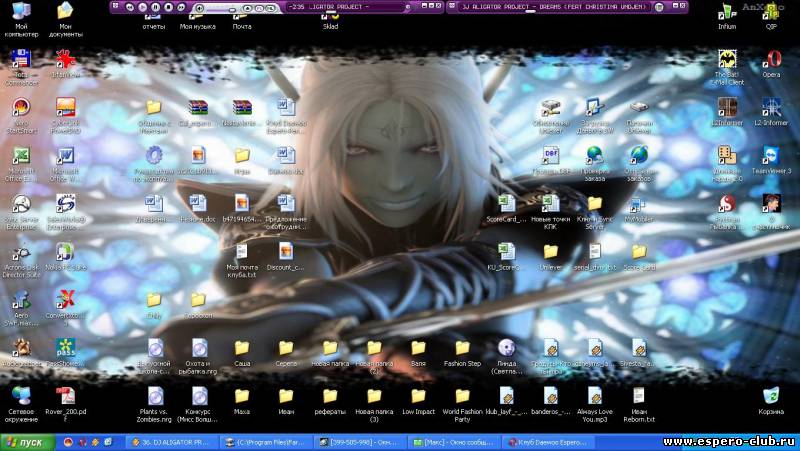Click the previous track button in player
The width and height of the screenshot is (800, 451).
pyautogui.click(x=130, y=7)
